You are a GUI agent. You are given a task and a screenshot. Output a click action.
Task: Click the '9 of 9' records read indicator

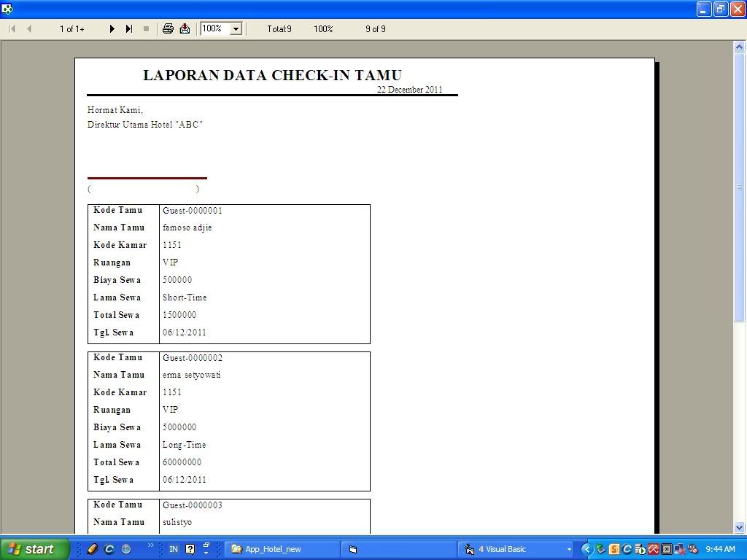click(x=376, y=29)
